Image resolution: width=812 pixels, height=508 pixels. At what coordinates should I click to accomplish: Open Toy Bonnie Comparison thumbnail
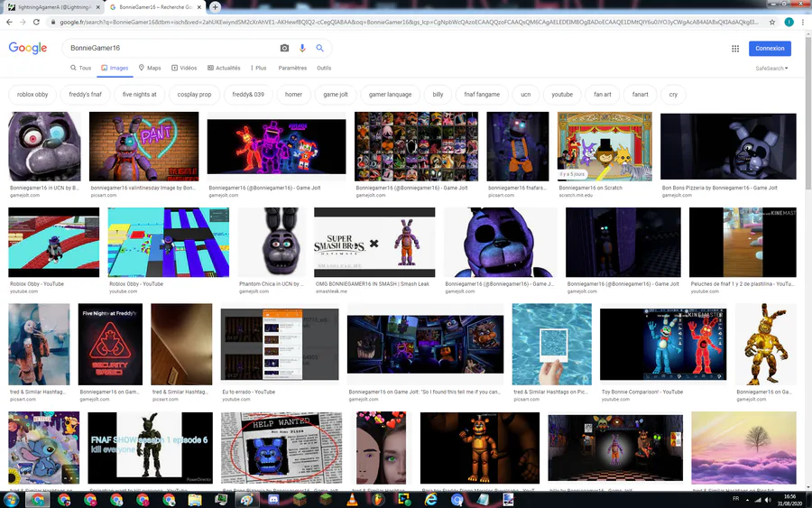pyautogui.click(x=663, y=345)
